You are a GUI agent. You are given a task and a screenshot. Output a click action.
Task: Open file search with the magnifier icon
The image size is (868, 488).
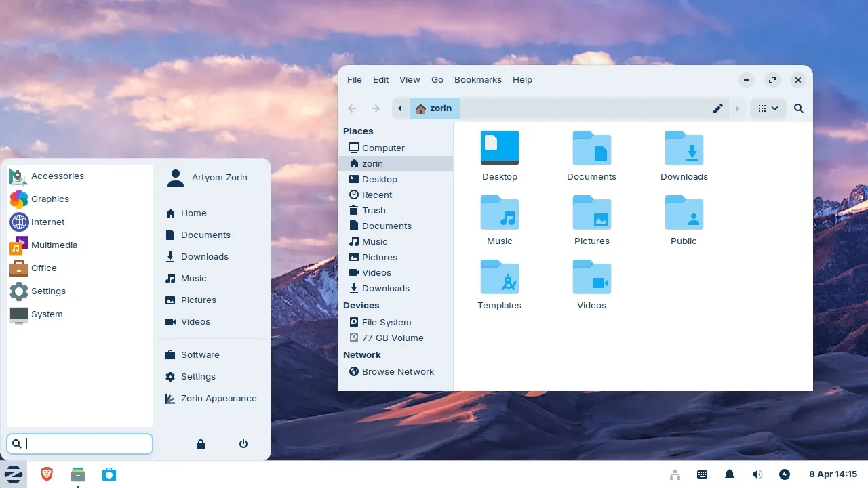[798, 108]
